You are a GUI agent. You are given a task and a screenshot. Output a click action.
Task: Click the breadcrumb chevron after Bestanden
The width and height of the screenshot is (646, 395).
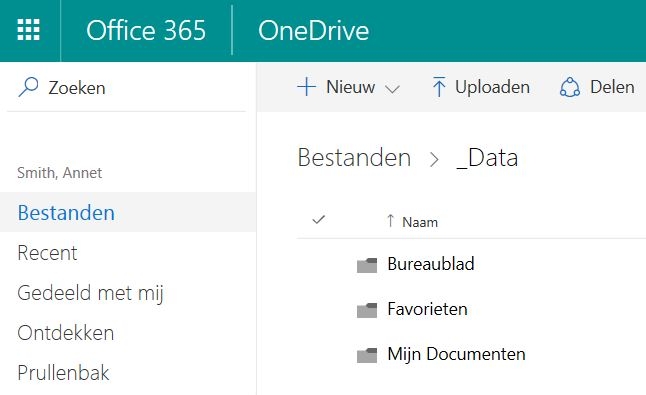(x=434, y=159)
